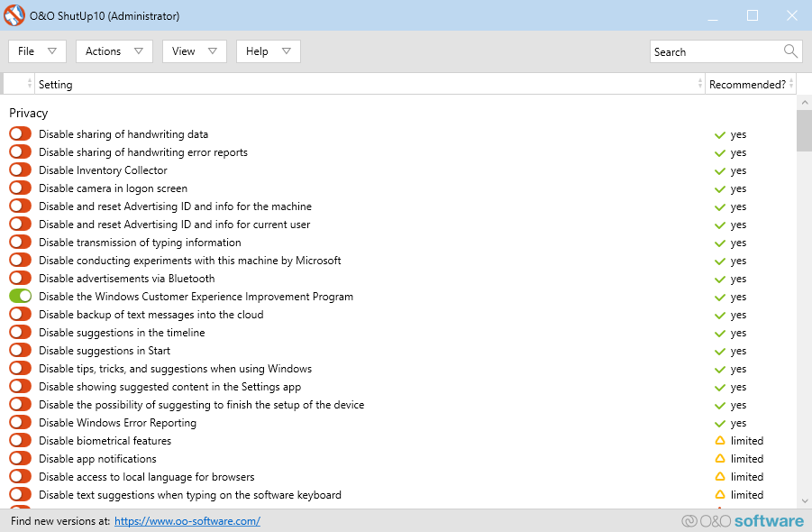812x532 pixels.
Task: Enable Disable camera in logon screen switch
Action: point(20,188)
